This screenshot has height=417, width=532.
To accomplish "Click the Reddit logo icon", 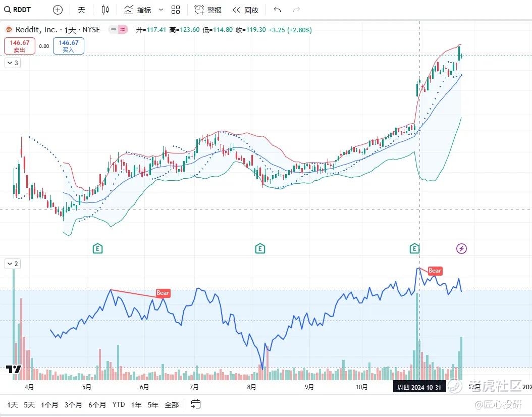I will (9, 30).
